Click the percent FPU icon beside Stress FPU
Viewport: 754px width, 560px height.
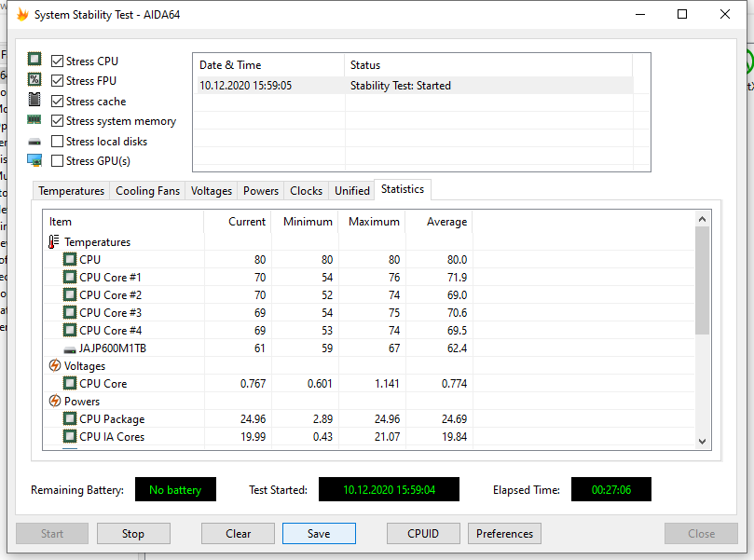tap(34, 79)
